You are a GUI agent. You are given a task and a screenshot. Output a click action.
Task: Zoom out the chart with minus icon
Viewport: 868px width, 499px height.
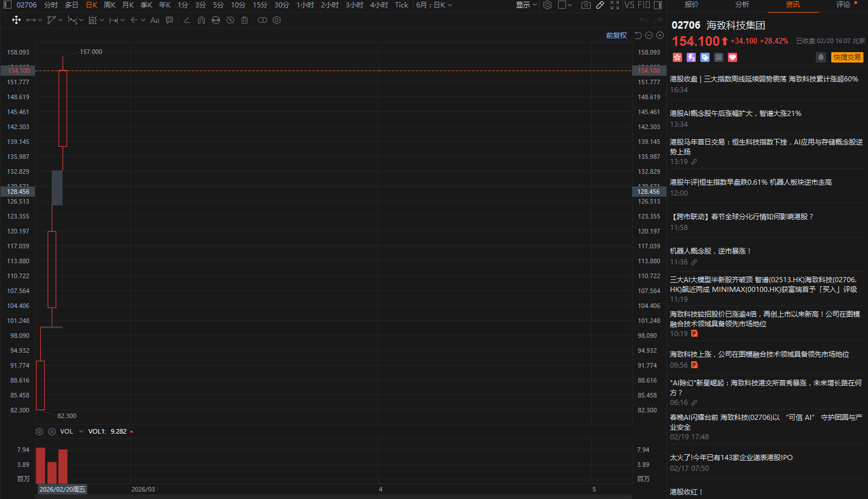pos(649,36)
